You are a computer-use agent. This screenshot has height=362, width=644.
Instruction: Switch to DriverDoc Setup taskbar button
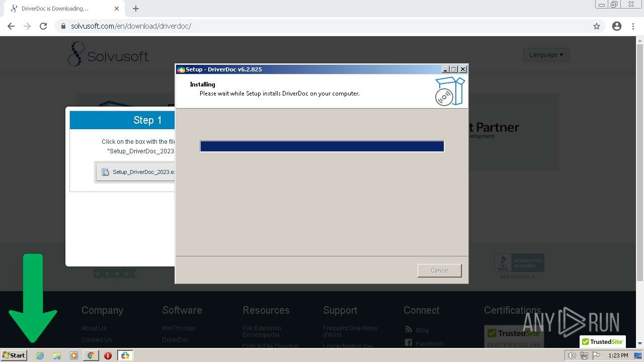[125, 355]
